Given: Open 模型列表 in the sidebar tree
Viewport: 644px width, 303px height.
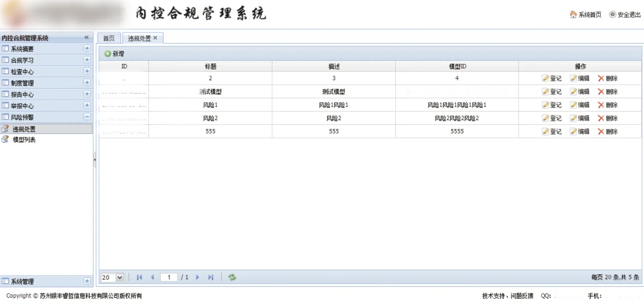Looking at the screenshot, I should 24,140.
